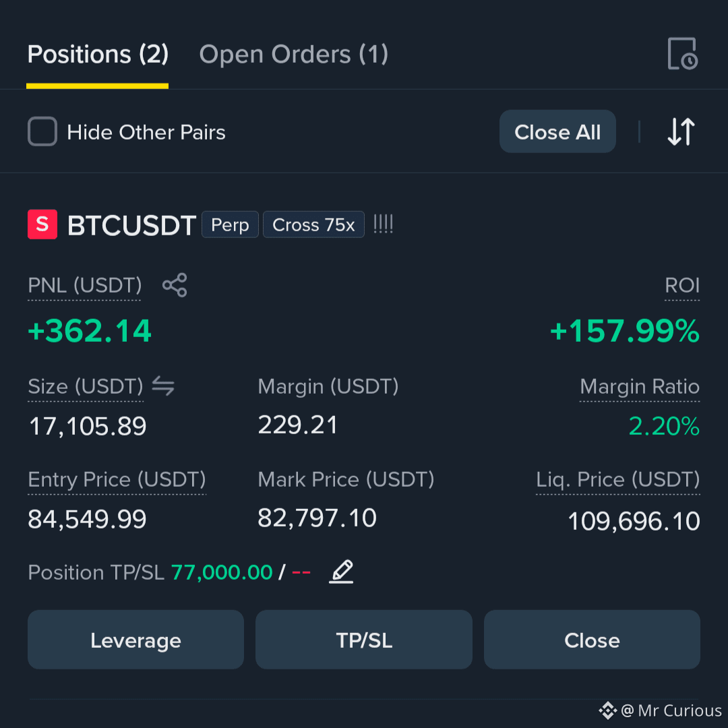Open the order history icon

pyautogui.click(x=682, y=54)
